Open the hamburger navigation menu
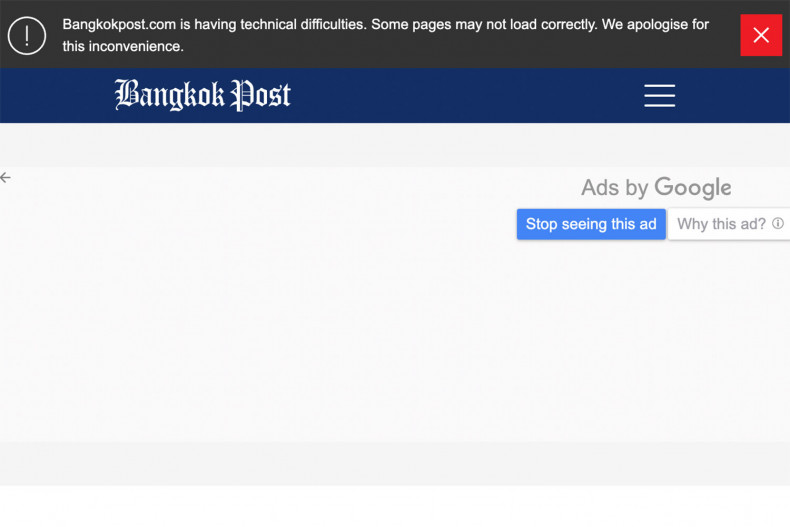Screen dimensions: 790x527 [659, 95]
